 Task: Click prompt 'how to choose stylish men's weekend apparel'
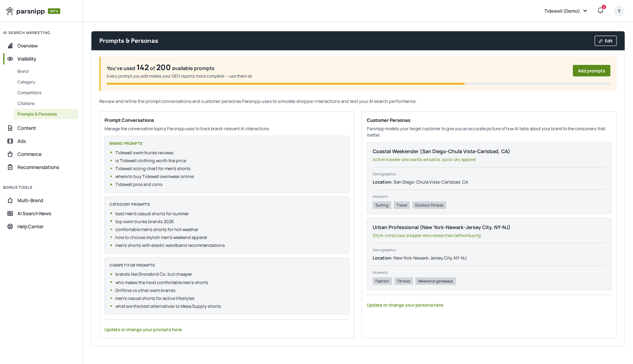(x=161, y=237)
